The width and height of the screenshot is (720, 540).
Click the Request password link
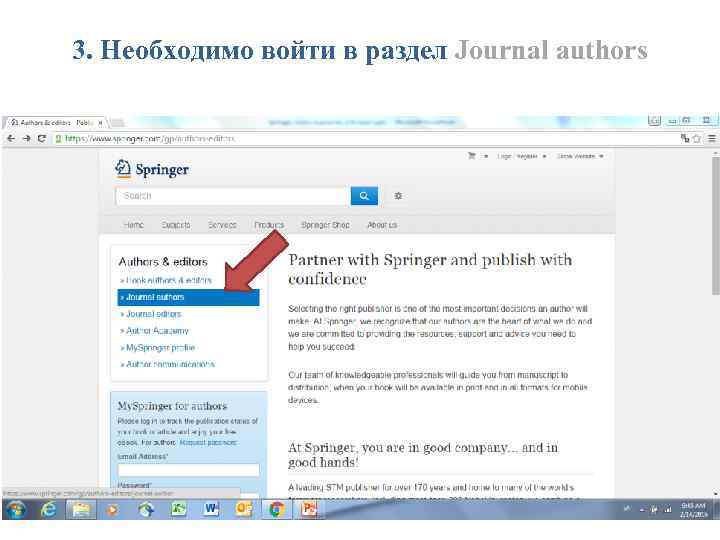[x=208, y=443]
